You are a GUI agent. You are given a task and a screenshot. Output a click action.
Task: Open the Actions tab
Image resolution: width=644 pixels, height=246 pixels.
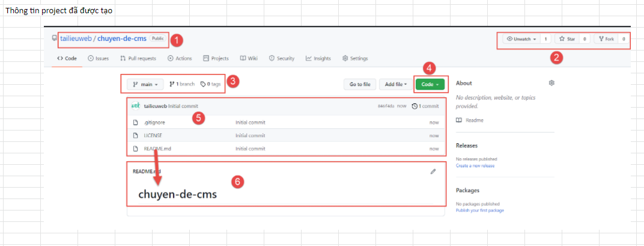pyautogui.click(x=180, y=58)
